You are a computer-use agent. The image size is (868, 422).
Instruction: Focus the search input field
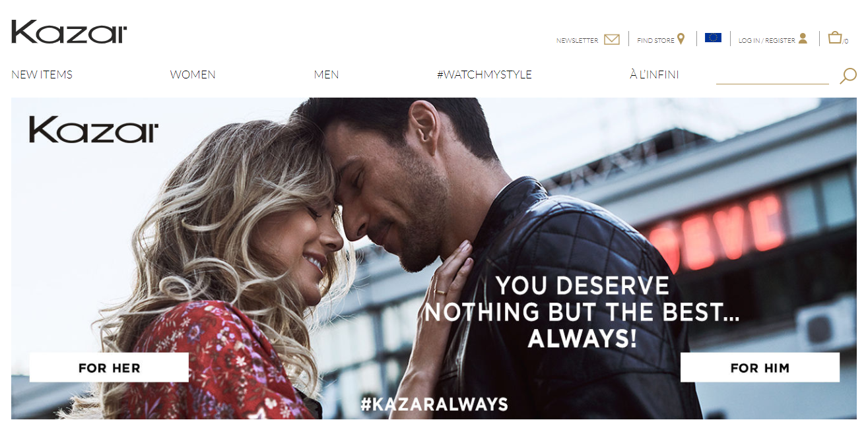772,76
